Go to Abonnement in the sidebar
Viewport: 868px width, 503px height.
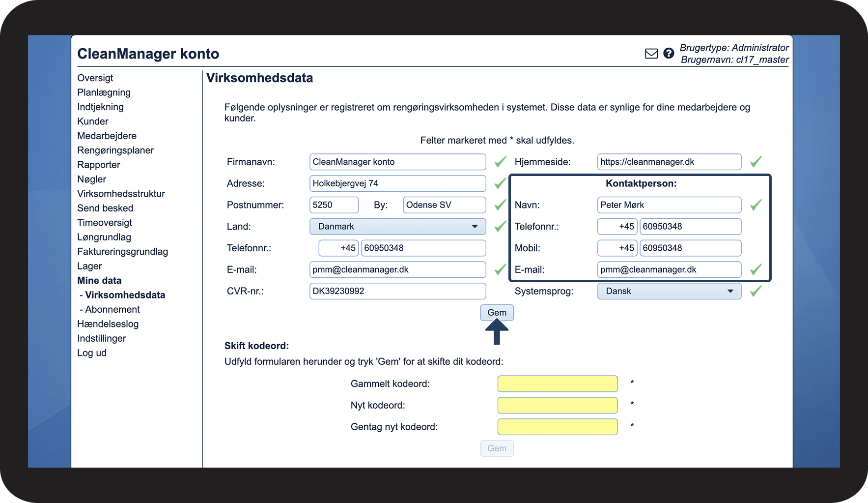pos(112,309)
